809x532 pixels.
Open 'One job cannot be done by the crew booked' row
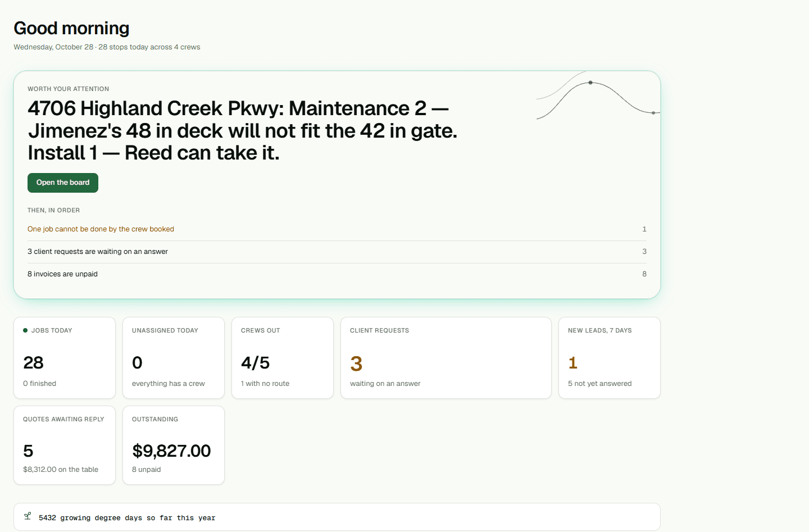coord(337,229)
